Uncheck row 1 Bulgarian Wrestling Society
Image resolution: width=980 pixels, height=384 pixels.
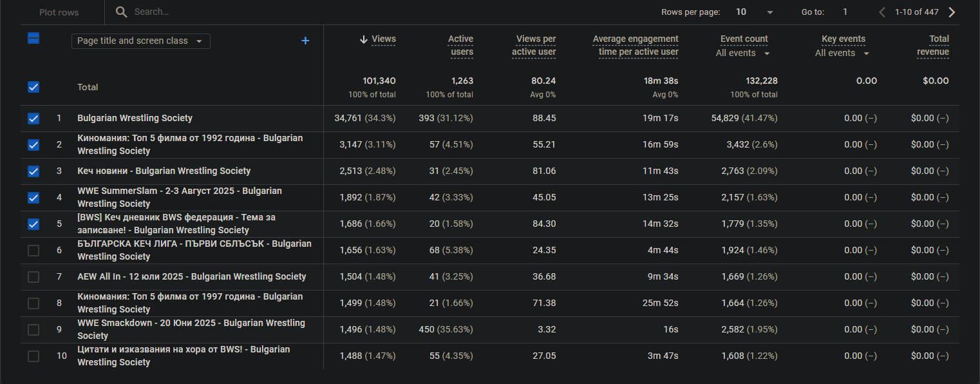pyautogui.click(x=33, y=119)
